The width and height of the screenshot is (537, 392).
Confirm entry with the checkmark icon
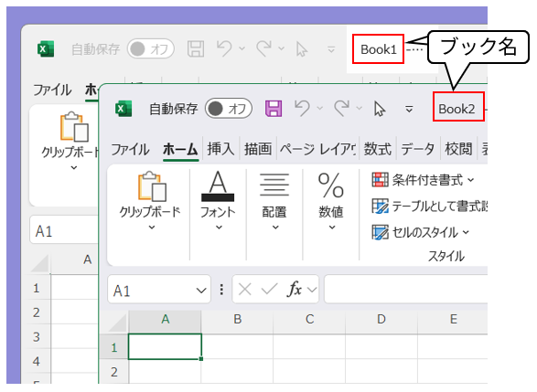coord(269,290)
